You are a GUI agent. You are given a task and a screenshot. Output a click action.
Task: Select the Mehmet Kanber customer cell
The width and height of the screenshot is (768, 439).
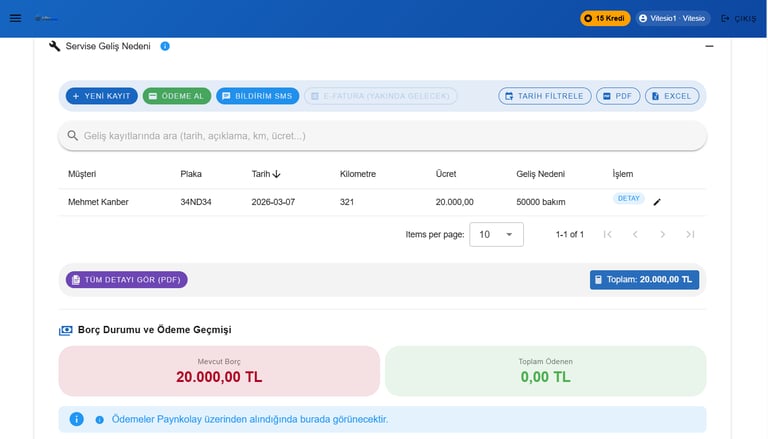coord(98,202)
